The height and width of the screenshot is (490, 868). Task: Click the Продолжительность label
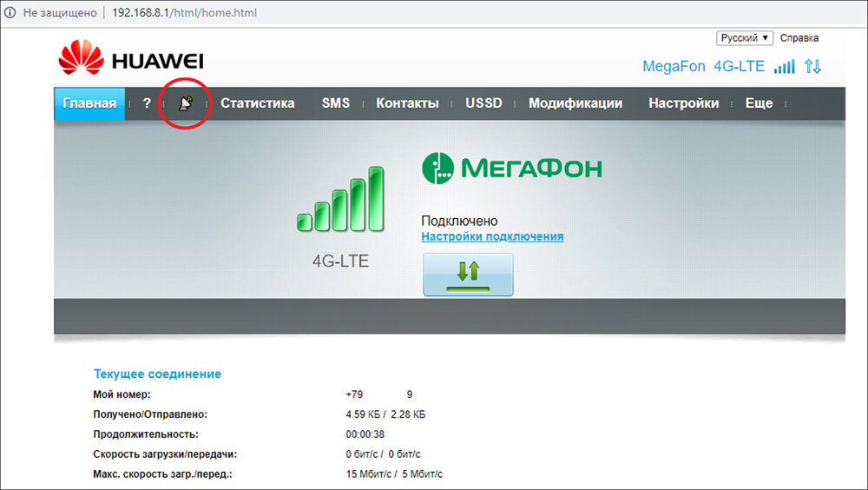tap(146, 434)
